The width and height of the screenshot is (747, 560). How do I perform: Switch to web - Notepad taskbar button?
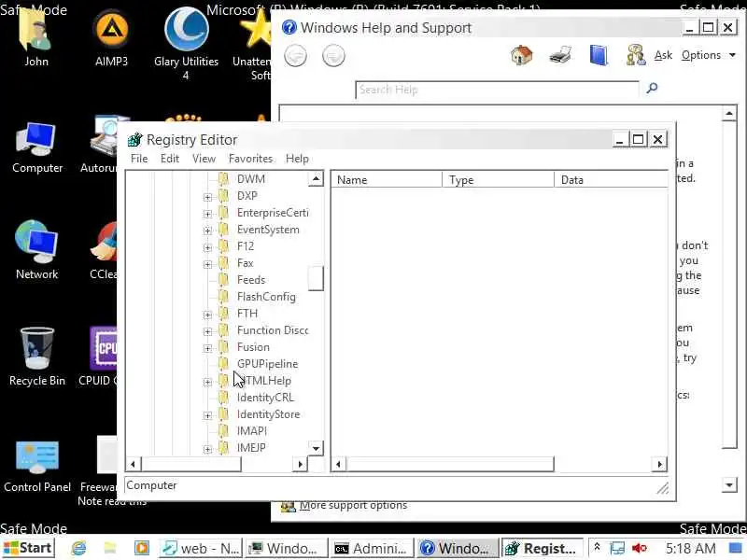(201, 549)
